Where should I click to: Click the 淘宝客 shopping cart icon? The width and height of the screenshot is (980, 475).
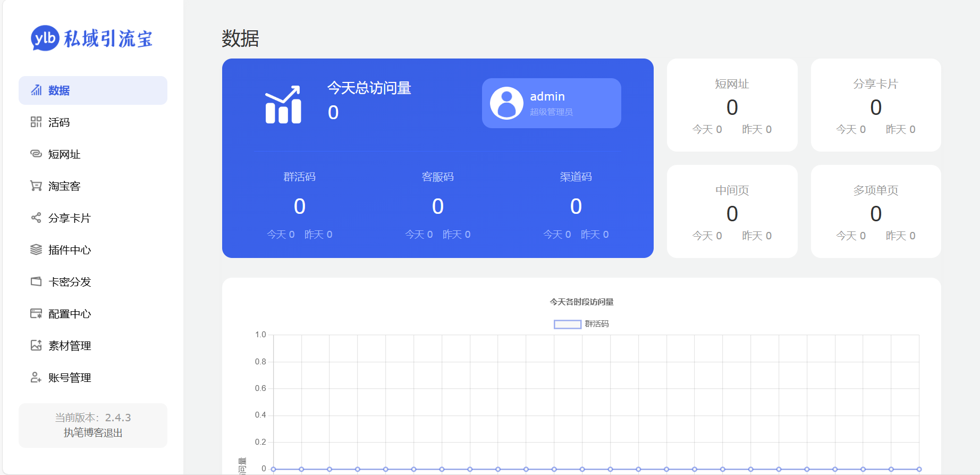tap(36, 186)
